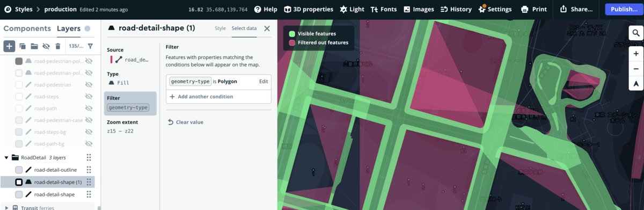Toggle visibility of road-path-bg layer
644x210 pixels.
(x=89, y=144)
